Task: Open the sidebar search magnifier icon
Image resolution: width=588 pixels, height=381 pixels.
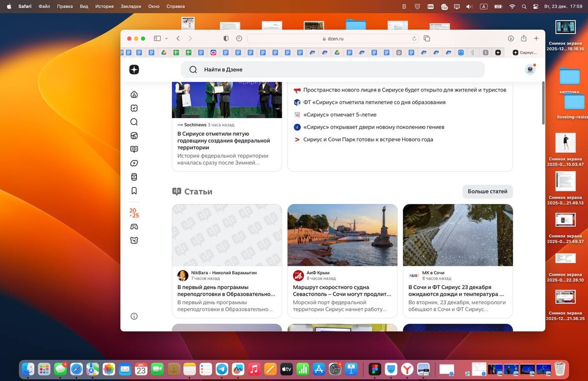Action: coord(134,122)
